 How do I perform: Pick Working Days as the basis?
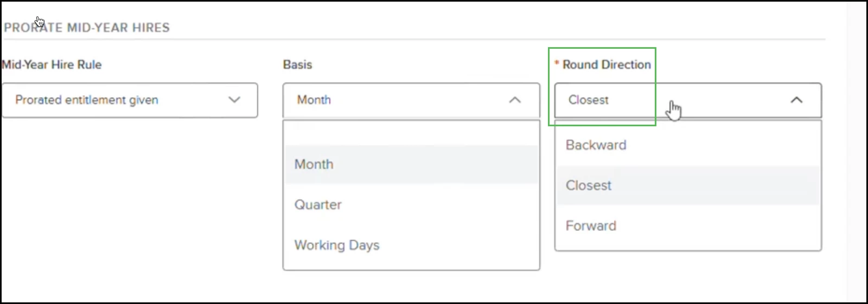[337, 245]
